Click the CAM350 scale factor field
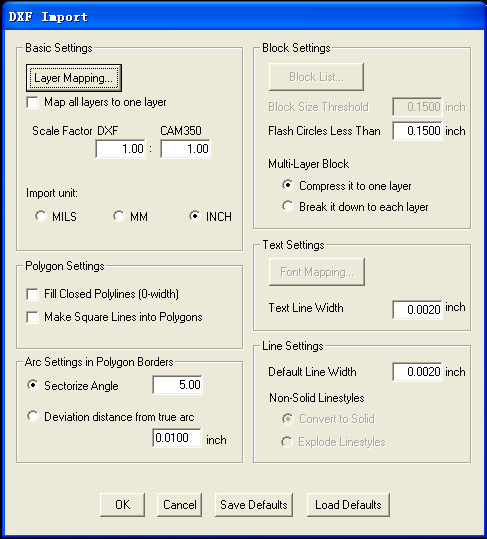This screenshot has height=539, width=487. click(x=185, y=149)
